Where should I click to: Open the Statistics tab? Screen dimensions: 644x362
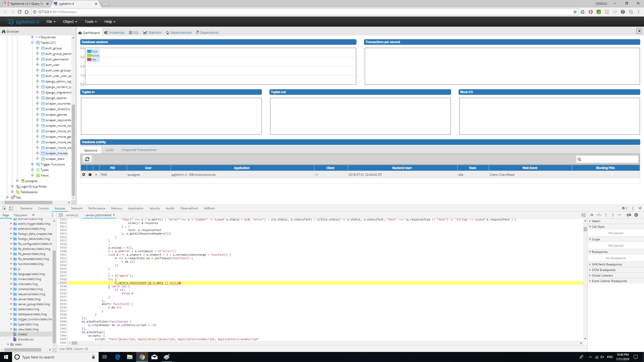pos(152,32)
